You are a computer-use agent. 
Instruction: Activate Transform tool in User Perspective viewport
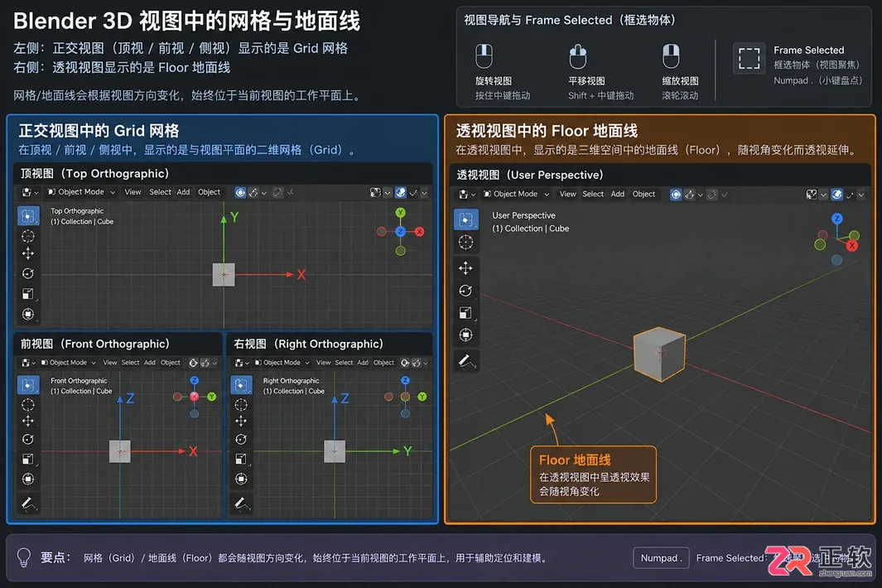pyautogui.click(x=465, y=335)
